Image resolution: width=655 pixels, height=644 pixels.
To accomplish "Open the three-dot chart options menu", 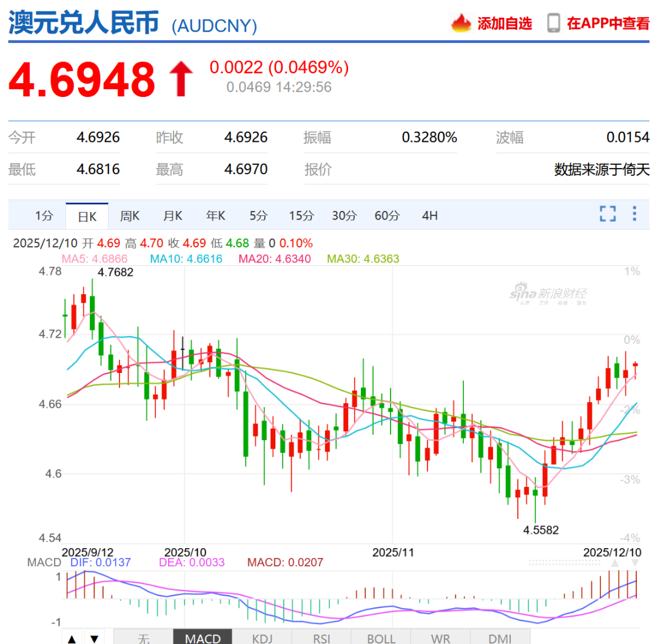I will point(634,213).
